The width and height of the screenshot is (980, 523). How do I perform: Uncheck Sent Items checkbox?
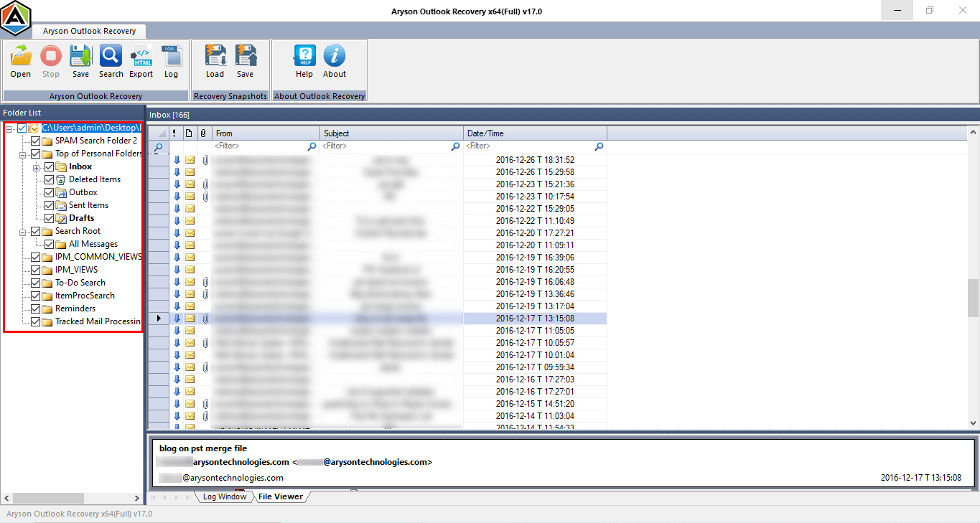click(49, 205)
